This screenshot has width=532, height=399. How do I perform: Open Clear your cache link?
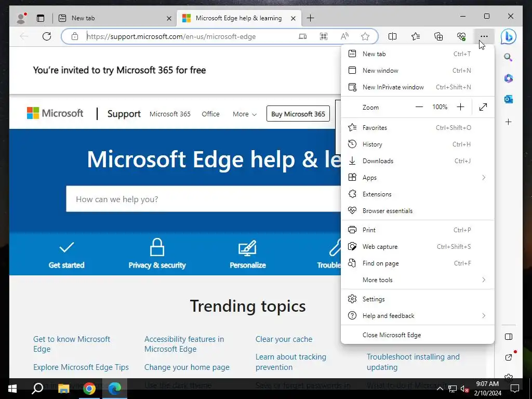(x=284, y=339)
